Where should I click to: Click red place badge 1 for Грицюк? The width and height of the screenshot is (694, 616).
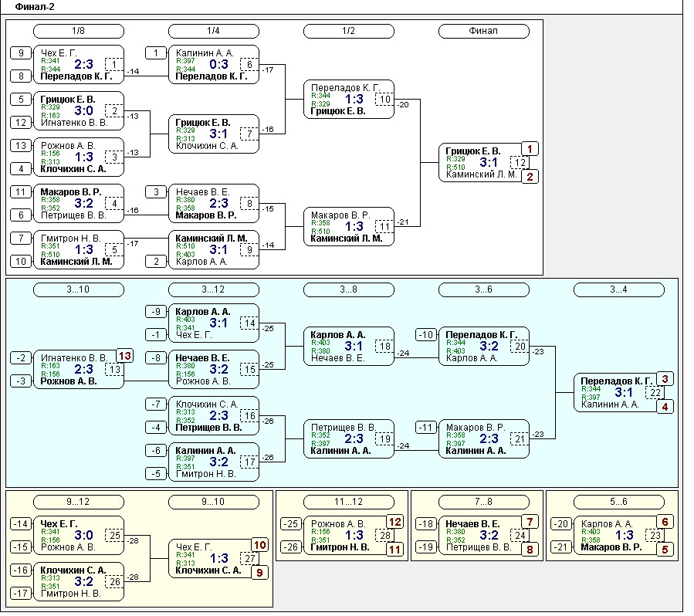click(x=530, y=149)
